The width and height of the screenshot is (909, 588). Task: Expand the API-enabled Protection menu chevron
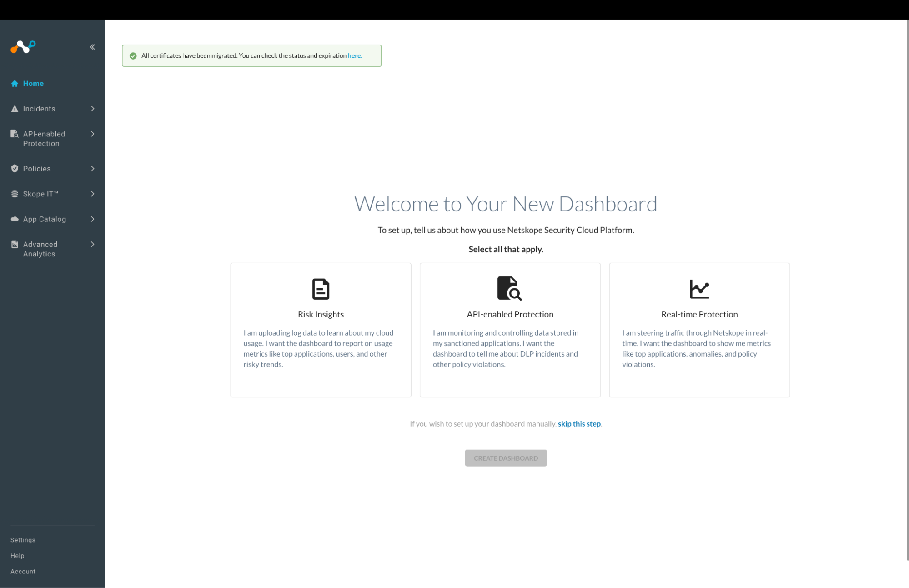click(93, 134)
